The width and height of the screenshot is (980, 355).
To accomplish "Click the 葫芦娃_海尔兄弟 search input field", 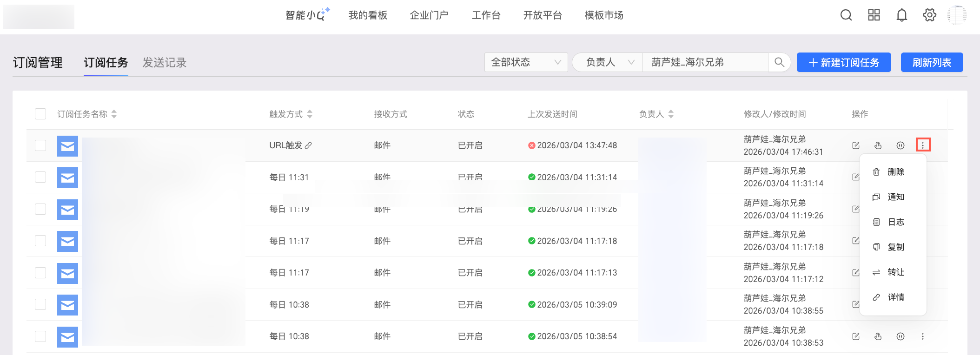I will pos(705,62).
